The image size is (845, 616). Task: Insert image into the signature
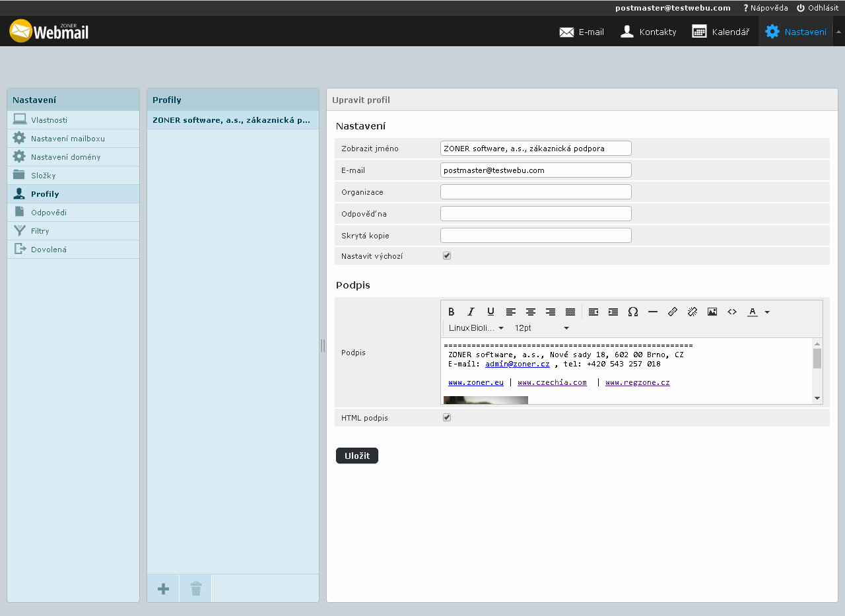(x=712, y=312)
